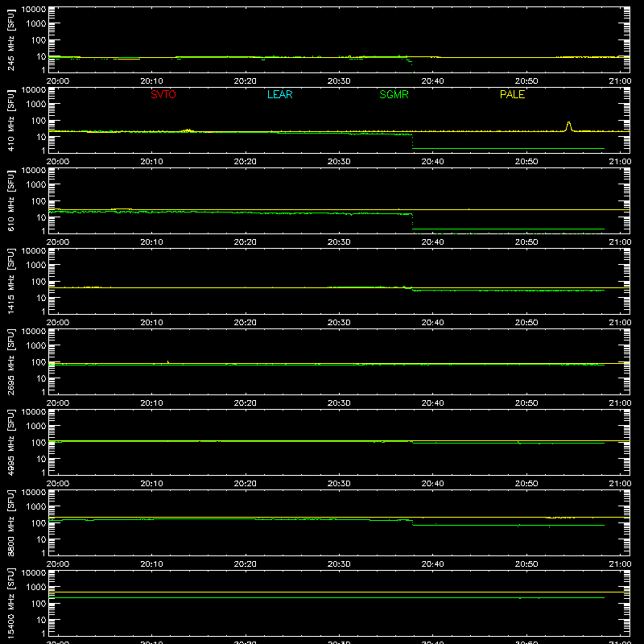Click the 20:10 time label below 245 MHz panel
Screen dimensions: 644x644
click(151, 81)
